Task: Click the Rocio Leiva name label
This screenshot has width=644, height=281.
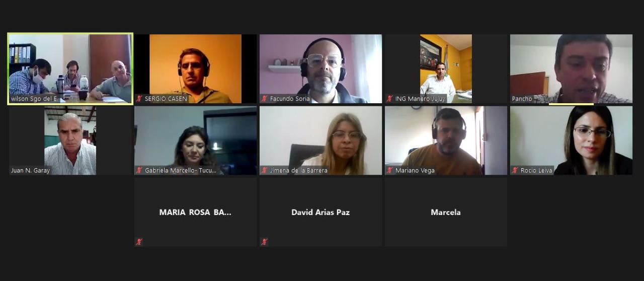Action: point(536,171)
